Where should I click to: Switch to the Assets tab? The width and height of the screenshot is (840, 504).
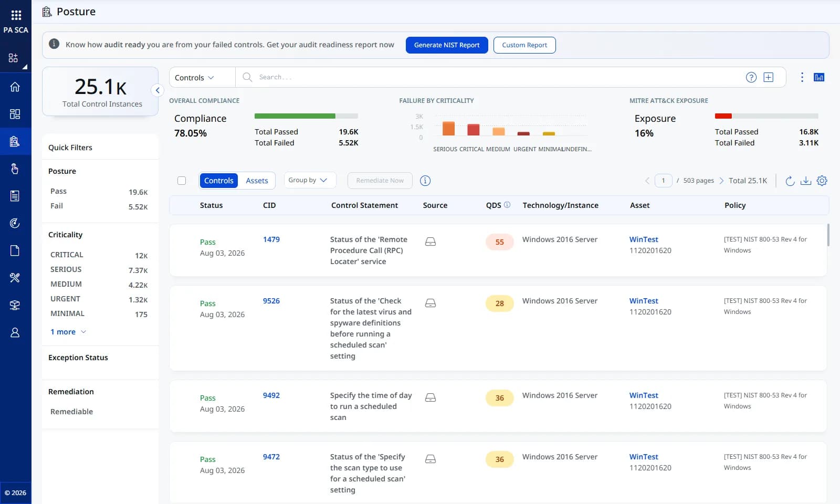pos(257,181)
